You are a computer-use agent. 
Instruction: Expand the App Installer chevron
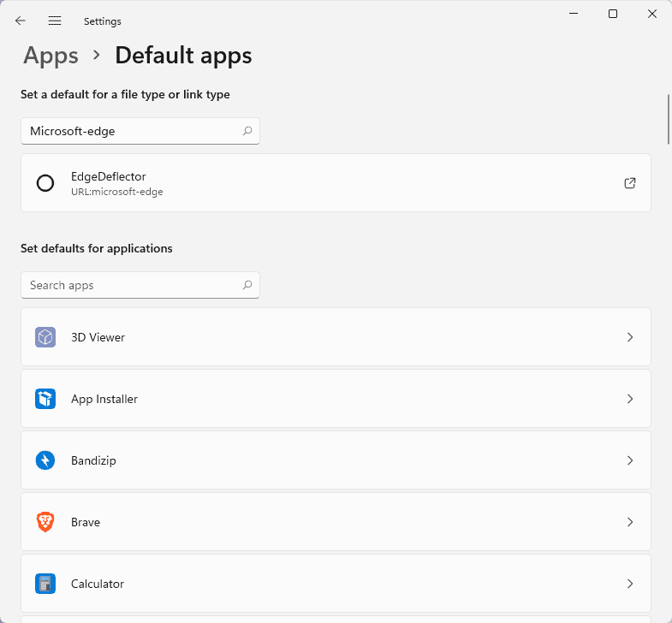click(630, 399)
